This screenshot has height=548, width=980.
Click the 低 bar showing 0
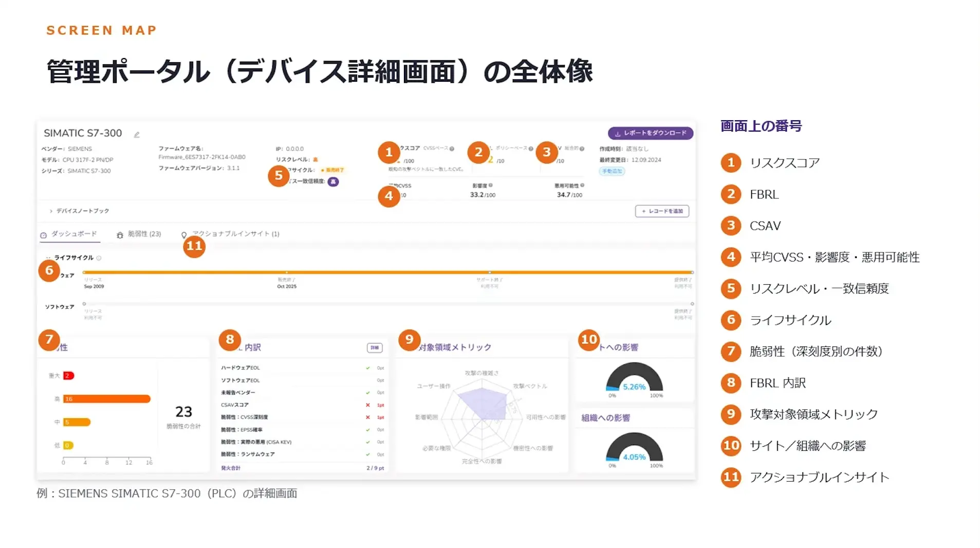68,445
